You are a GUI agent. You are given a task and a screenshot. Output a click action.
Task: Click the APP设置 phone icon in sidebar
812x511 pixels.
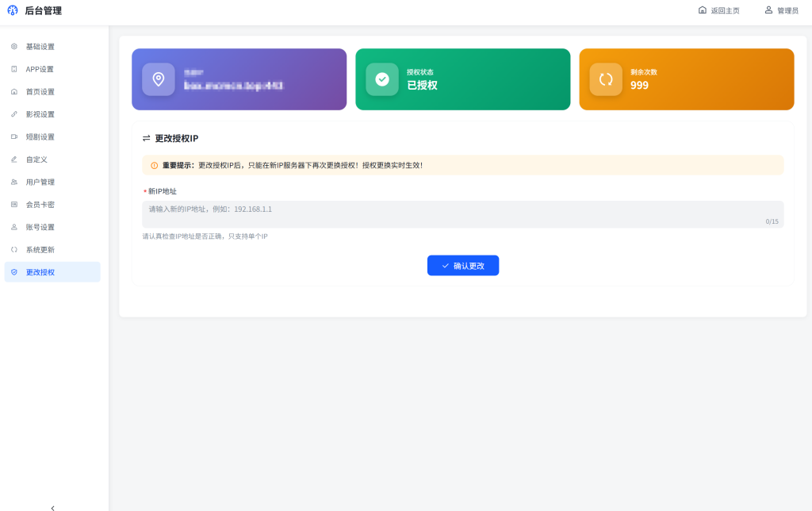pos(14,69)
